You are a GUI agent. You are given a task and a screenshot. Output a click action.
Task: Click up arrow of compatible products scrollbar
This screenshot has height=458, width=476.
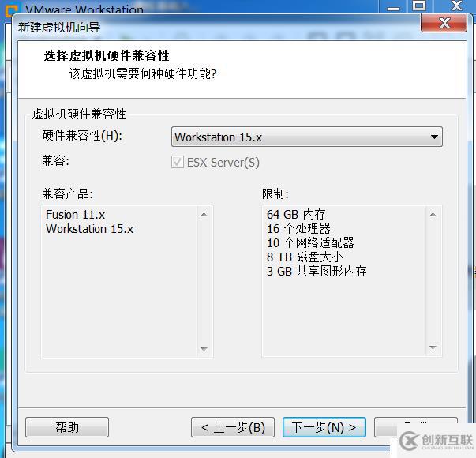204,215
